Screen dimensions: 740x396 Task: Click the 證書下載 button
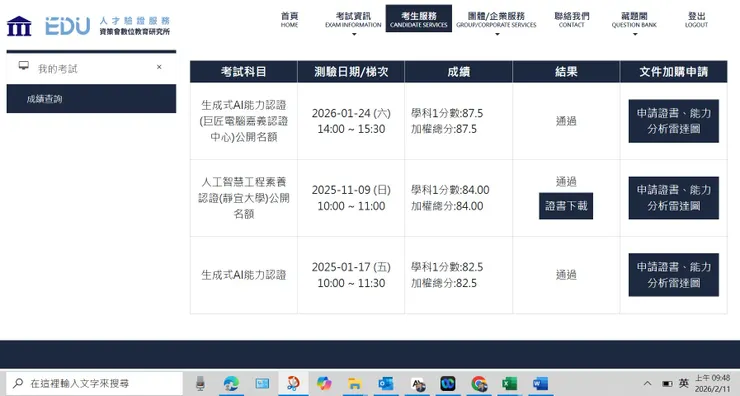(x=566, y=206)
